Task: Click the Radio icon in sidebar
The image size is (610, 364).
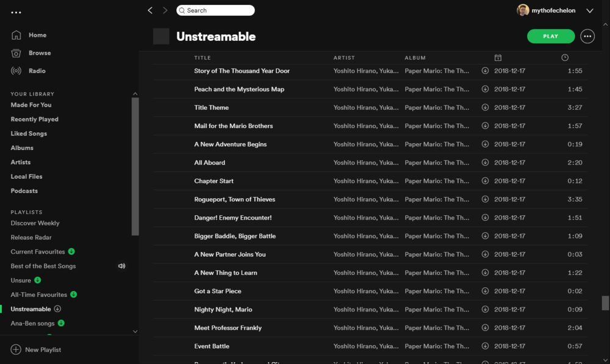Action: [x=16, y=71]
